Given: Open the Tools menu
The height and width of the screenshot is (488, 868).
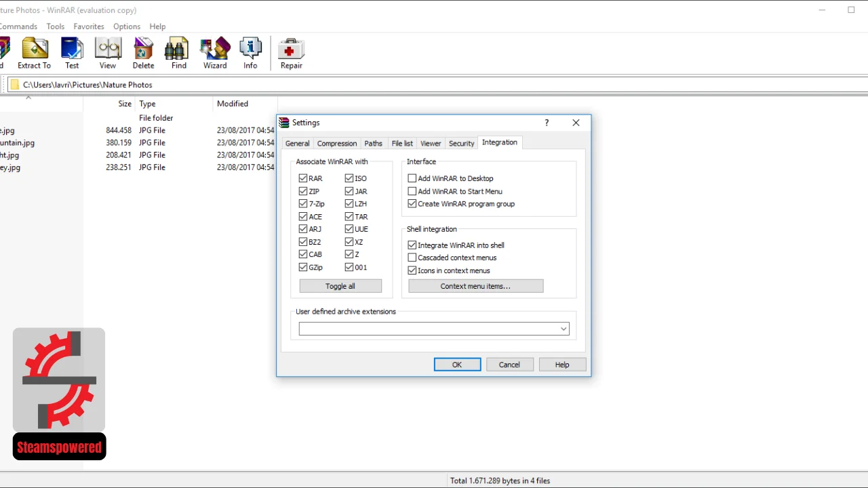Looking at the screenshot, I should click(56, 26).
